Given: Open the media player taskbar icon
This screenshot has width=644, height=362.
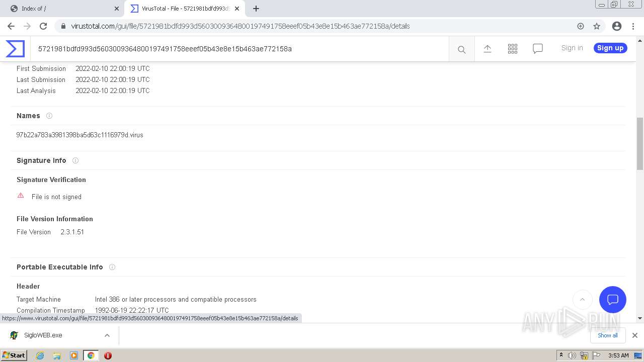Looking at the screenshot, I should pyautogui.click(x=74, y=355).
